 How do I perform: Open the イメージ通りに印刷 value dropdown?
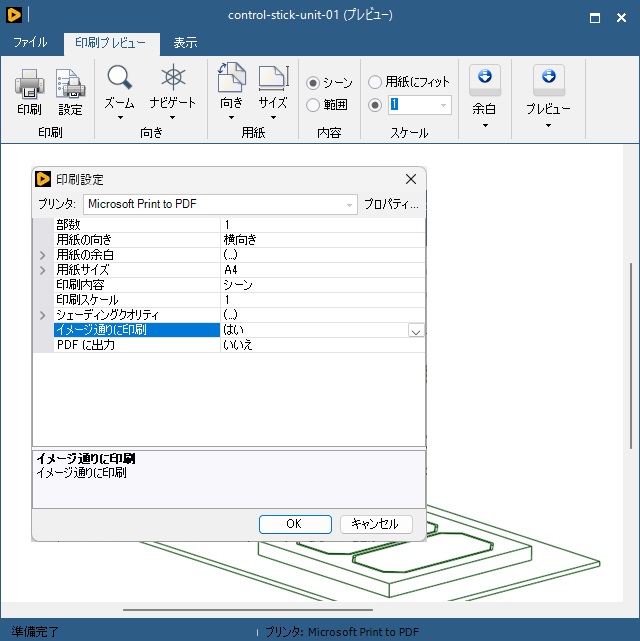coord(416,330)
